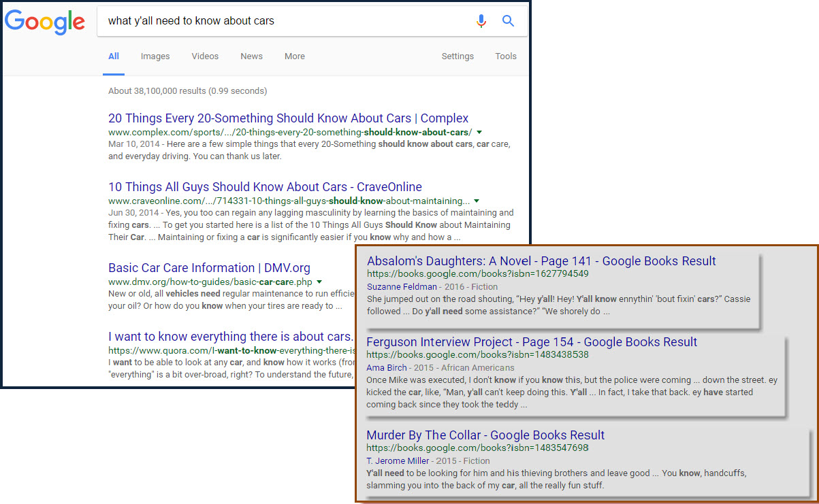Open the search Tools options
Viewport: 819px width, 504px height.
pos(506,56)
